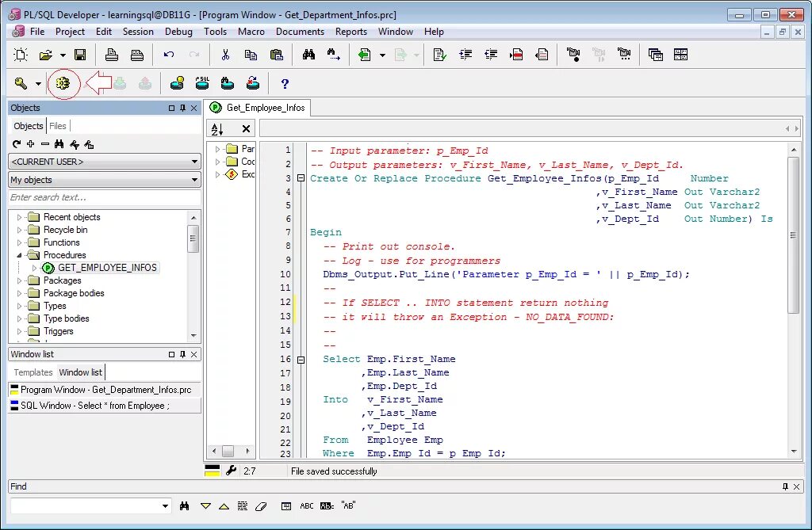Click the Indent lines toolbar icon
The height and width of the screenshot is (530, 812).
(465, 55)
